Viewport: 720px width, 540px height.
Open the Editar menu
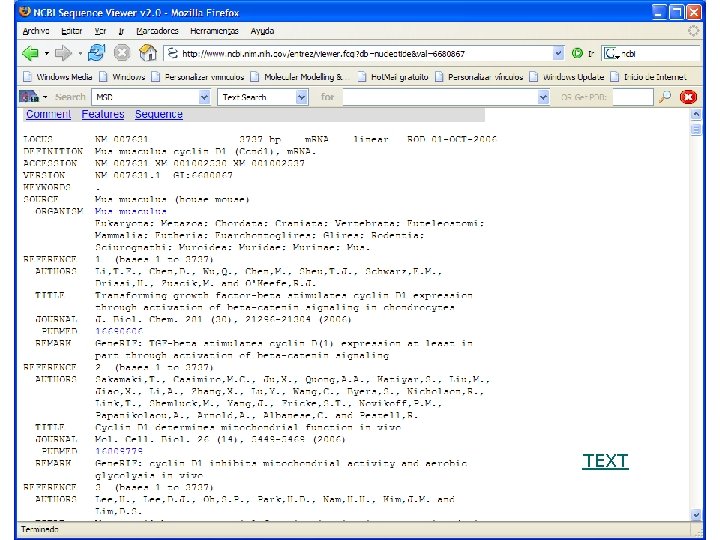tap(72, 31)
